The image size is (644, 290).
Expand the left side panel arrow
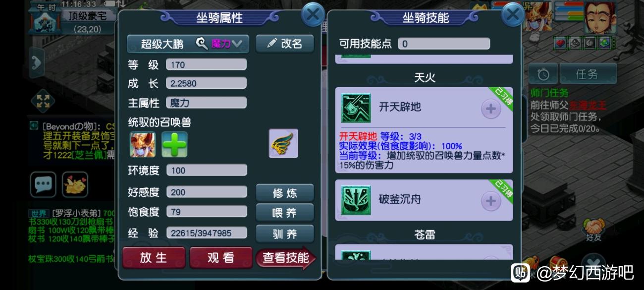click(36, 62)
